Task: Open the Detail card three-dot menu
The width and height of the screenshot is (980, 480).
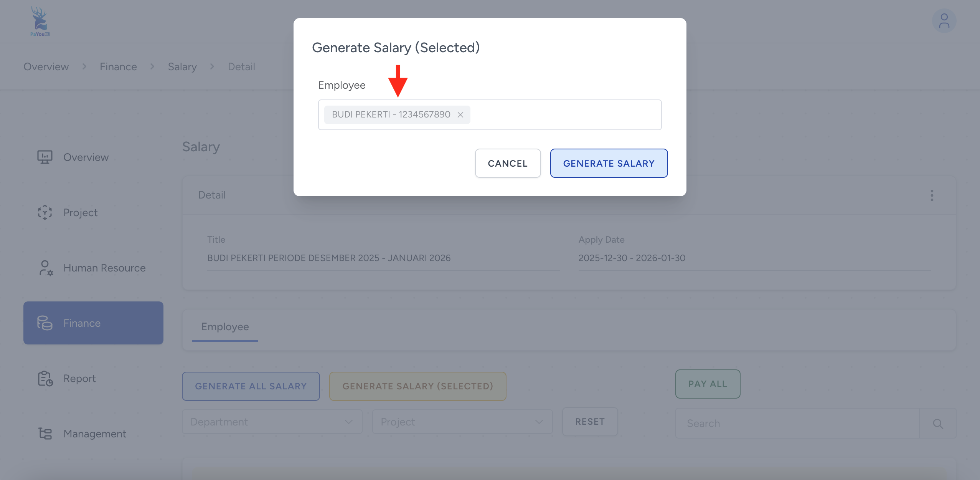Action: [932, 195]
